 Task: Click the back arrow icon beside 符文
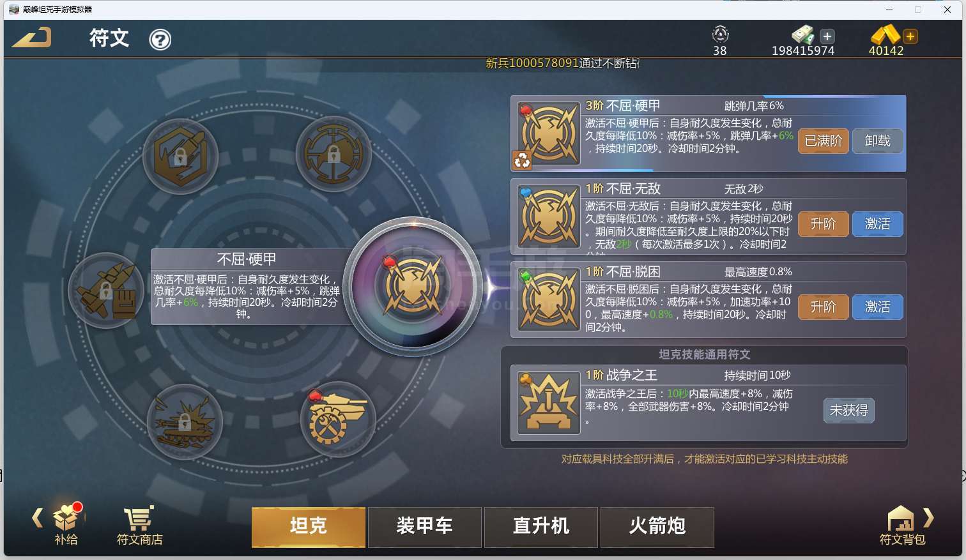click(31, 38)
